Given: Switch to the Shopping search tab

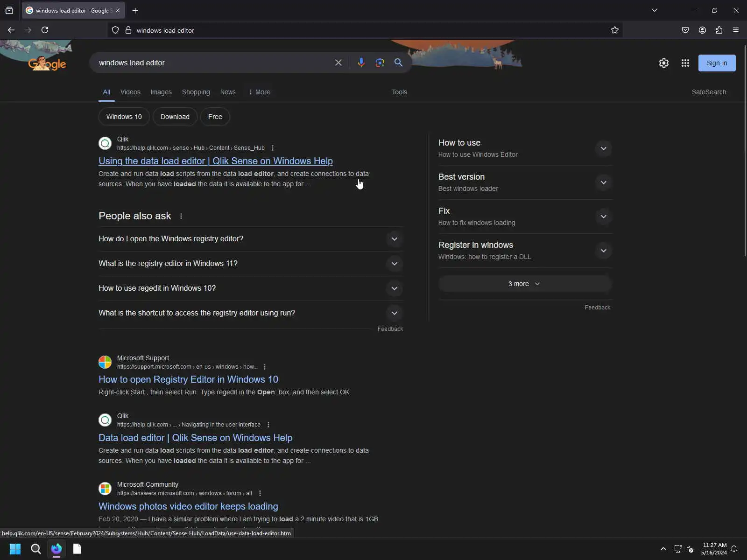Looking at the screenshot, I should click(196, 92).
